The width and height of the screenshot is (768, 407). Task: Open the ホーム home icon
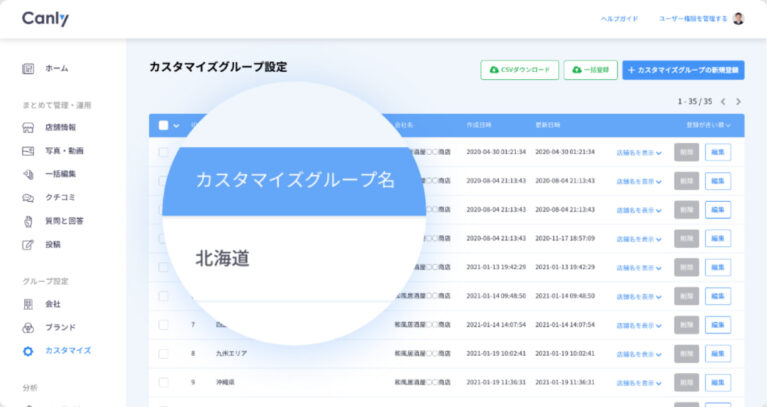(28, 69)
